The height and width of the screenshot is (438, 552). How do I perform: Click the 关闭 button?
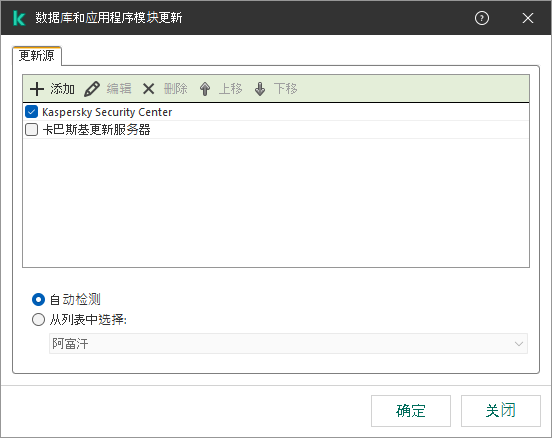click(501, 411)
